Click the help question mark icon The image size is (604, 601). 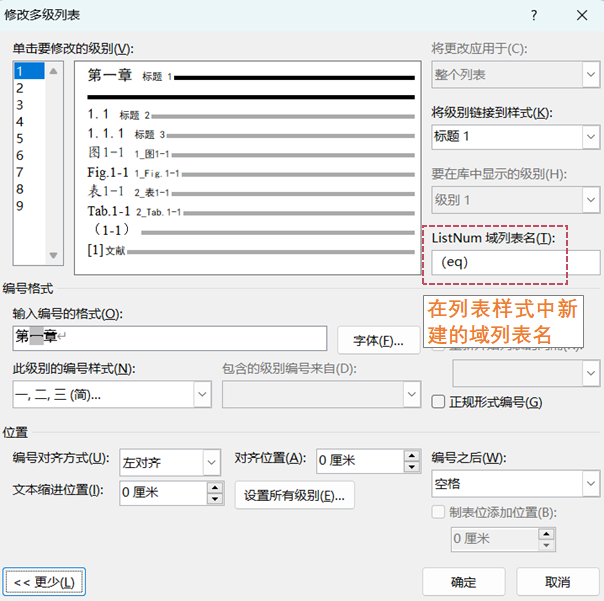coord(534,15)
